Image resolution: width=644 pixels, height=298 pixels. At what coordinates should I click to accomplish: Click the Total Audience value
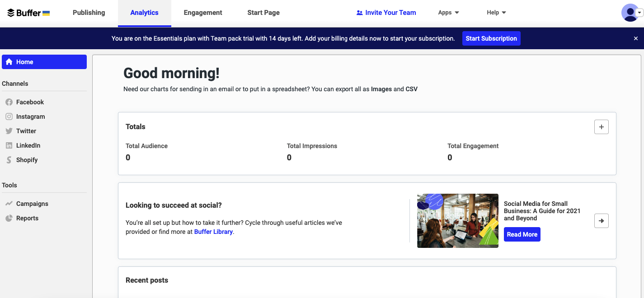[128, 158]
